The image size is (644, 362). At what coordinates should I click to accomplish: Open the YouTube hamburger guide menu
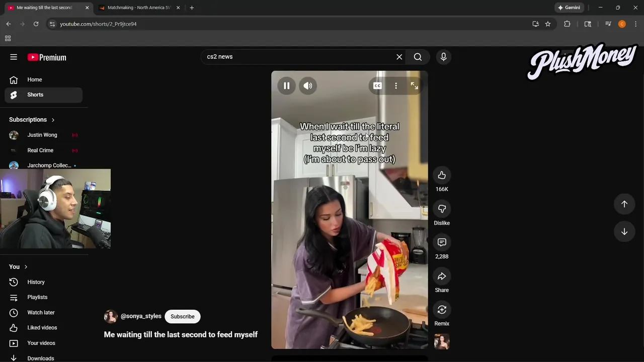[14, 57]
